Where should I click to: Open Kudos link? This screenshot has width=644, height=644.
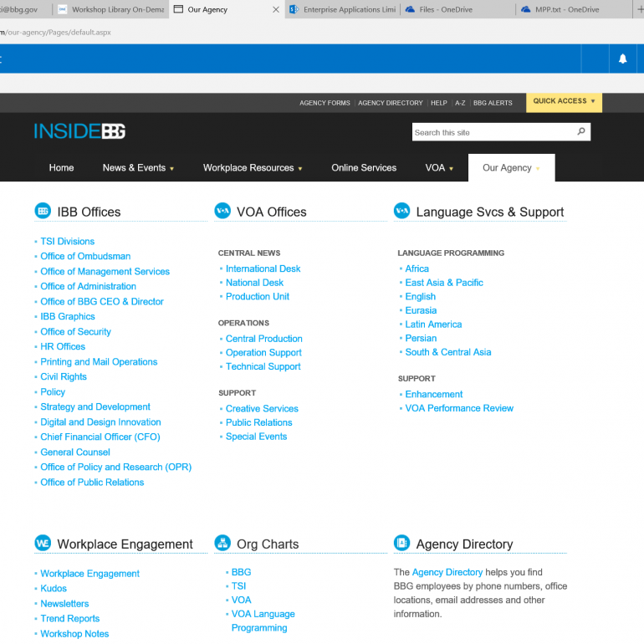pos(54,588)
